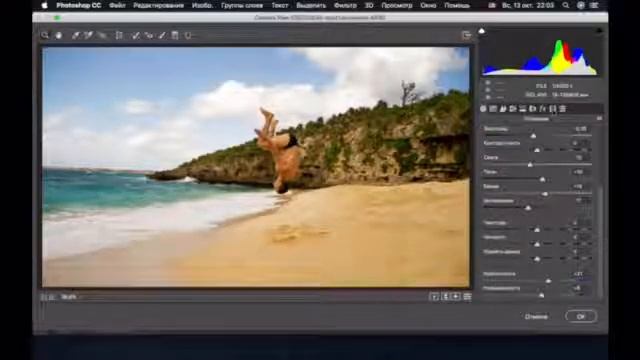Open the Basic panel tab icon
The image size is (640, 360).
(483, 109)
